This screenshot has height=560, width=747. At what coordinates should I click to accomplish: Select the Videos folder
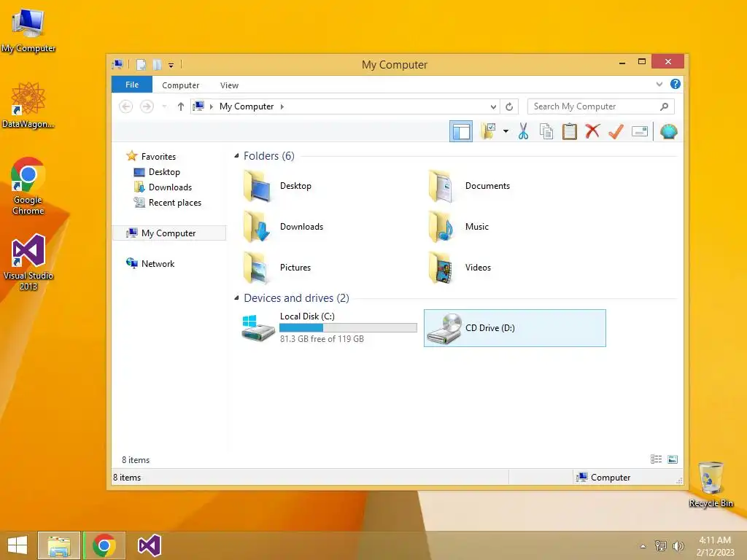pyautogui.click(x=460, y=268)
